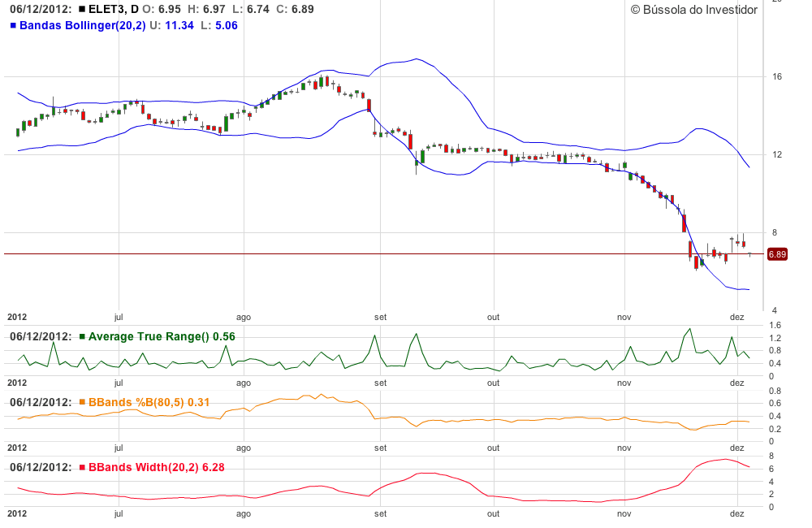This screenshot has width=812, height=528.
Task: Click the black ELET3 legend square
Action: pos(82,9)
